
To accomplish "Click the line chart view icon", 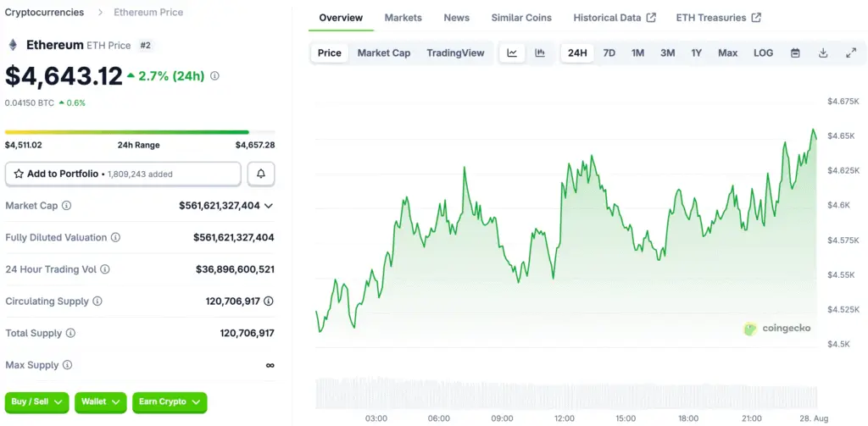I will (512, 53).
